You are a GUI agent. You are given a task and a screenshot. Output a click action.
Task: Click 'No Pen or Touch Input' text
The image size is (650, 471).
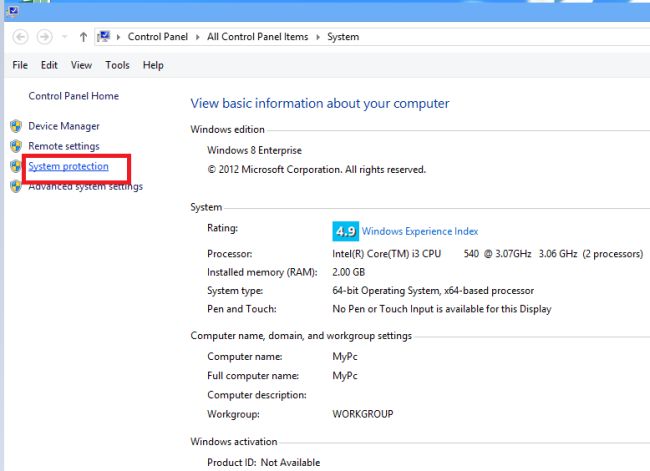pos(441,309)
